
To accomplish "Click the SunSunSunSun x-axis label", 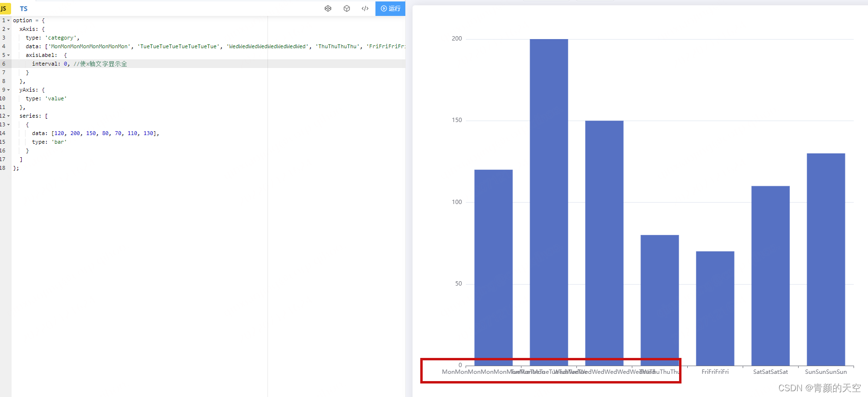I will coord(826,372).
